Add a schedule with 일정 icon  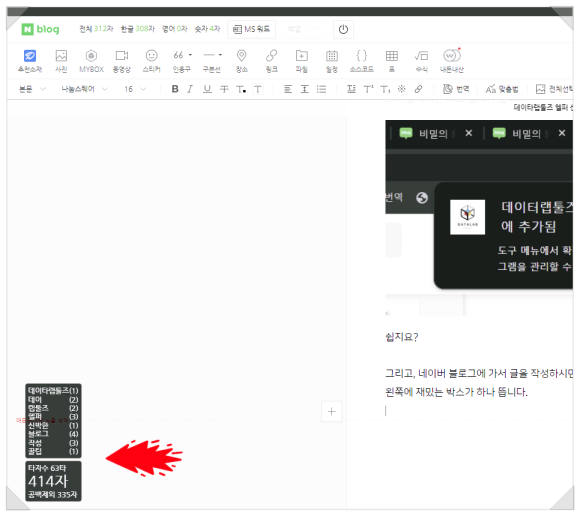point(332,60)
